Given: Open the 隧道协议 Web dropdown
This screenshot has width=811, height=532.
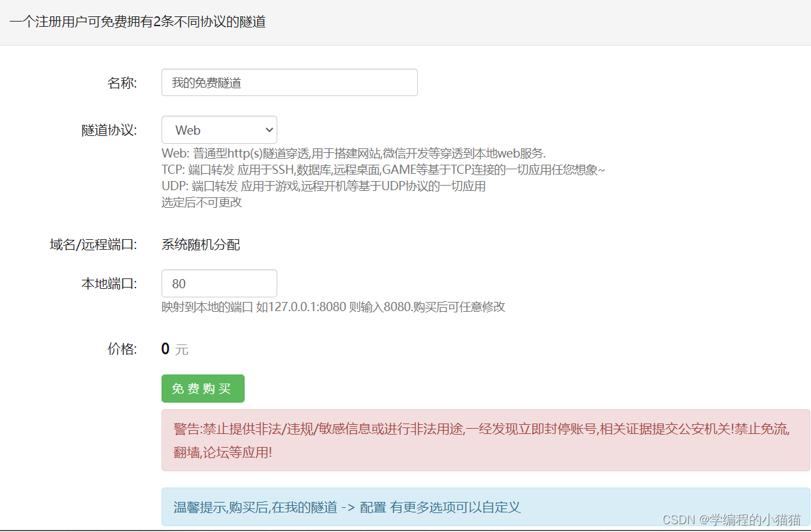Looking at the screenshot, I should [219, 130].
